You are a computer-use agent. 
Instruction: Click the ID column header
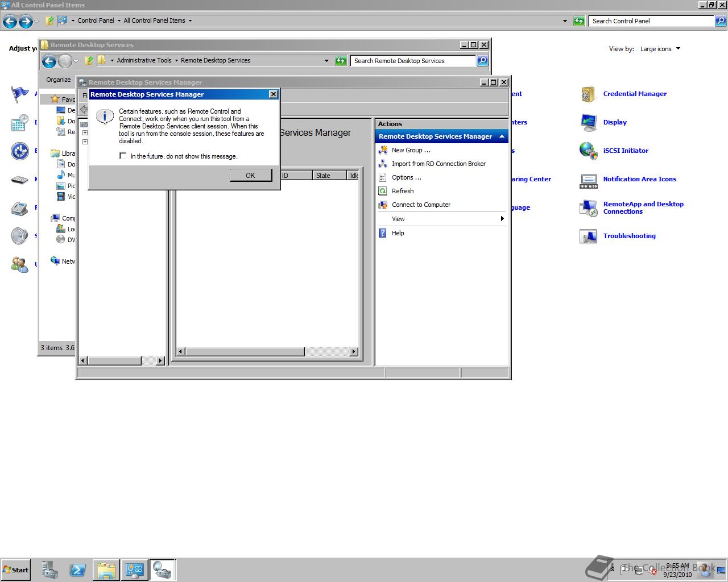296,176
